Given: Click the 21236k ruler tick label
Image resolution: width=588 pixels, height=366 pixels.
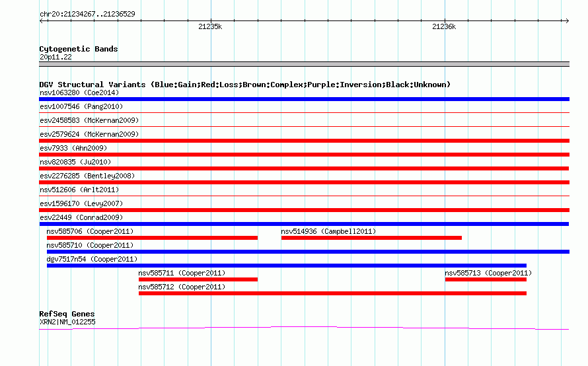Looking at the screenshot, I should coord(444,26).
